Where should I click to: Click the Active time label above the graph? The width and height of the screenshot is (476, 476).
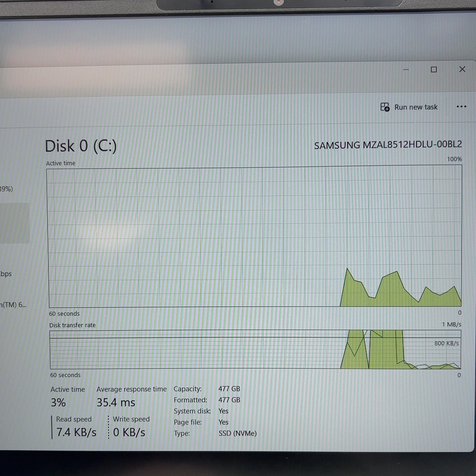pos(61,163)
